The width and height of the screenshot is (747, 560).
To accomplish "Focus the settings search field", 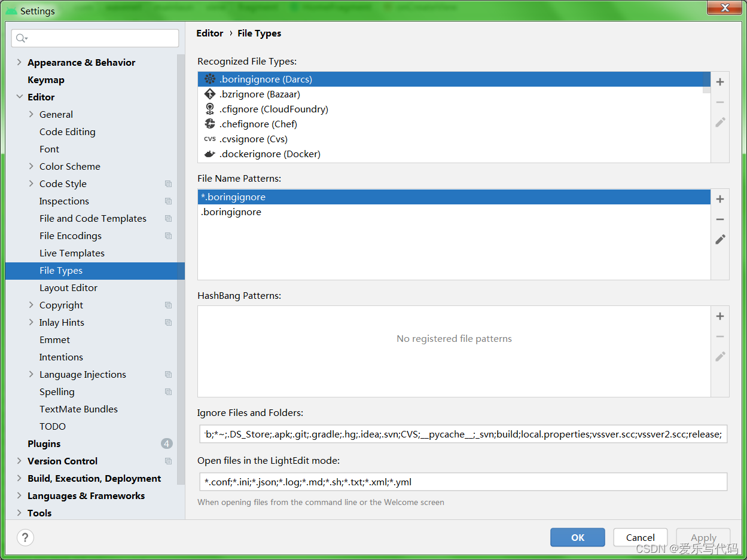I will coord(95,38).
